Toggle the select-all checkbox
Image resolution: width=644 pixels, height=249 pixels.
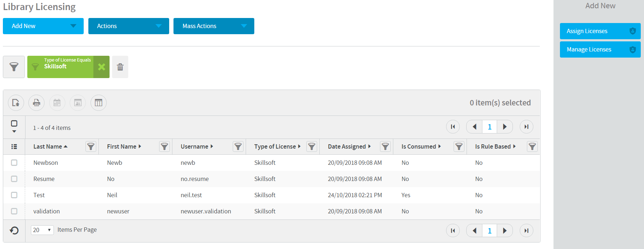tap(14, 123)
